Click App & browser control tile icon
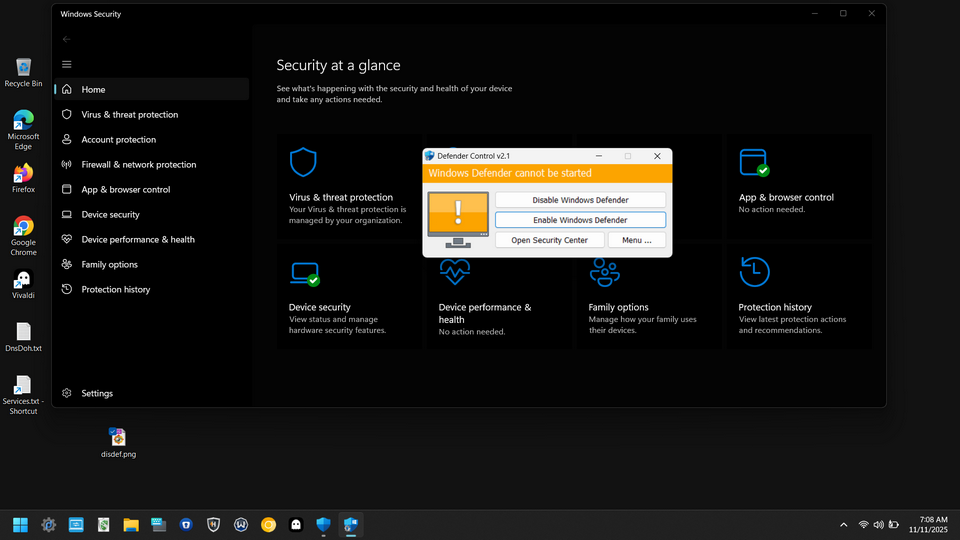 pos(754,163)
